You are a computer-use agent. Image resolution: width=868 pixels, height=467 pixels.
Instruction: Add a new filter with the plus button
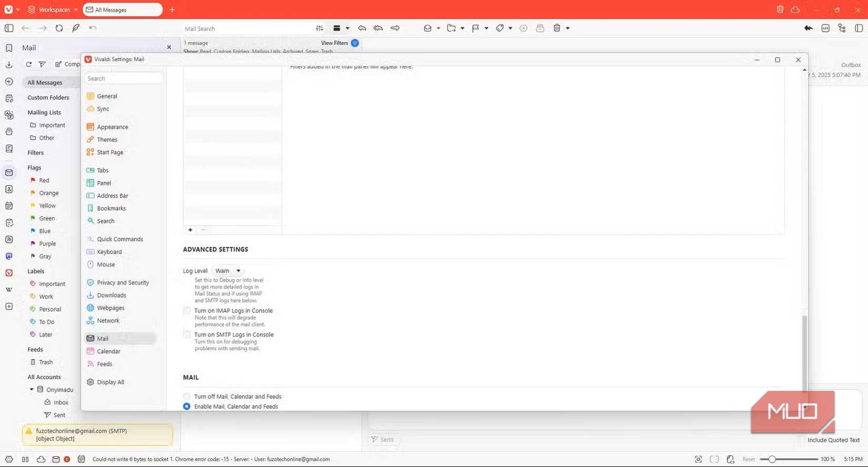(x=190, y=230)
